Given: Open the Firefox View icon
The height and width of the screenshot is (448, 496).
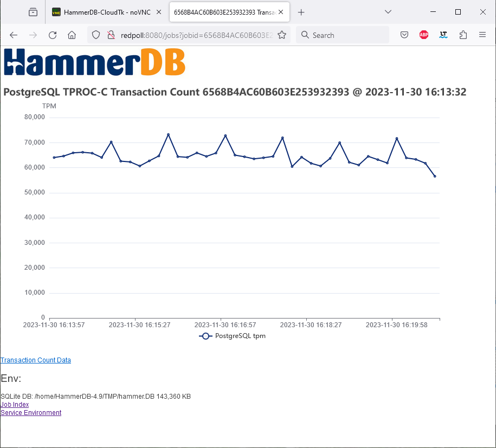Looking at the screenshot, I should tap(33, 12).
